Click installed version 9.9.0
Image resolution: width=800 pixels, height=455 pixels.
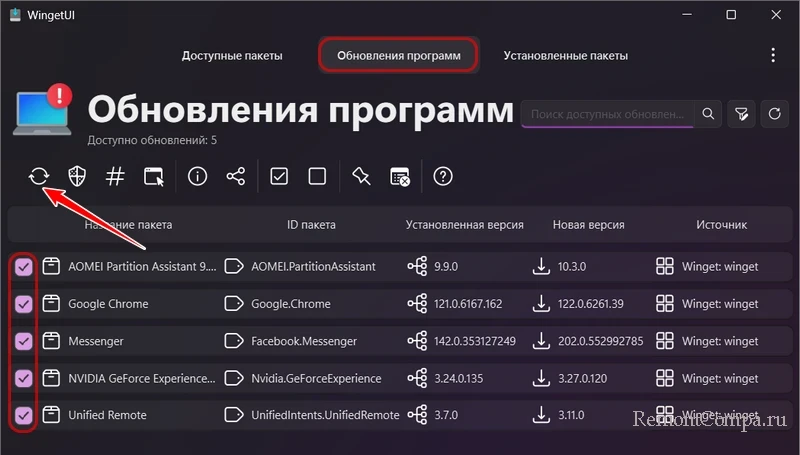[445, 266]
